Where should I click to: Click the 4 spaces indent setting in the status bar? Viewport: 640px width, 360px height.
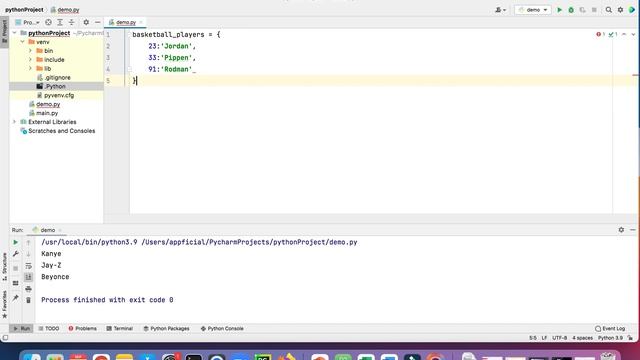tap(582, 338)
